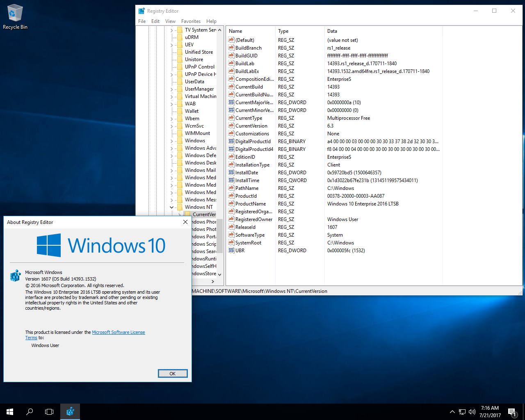Select the UserData tree key

pos(194,81)
